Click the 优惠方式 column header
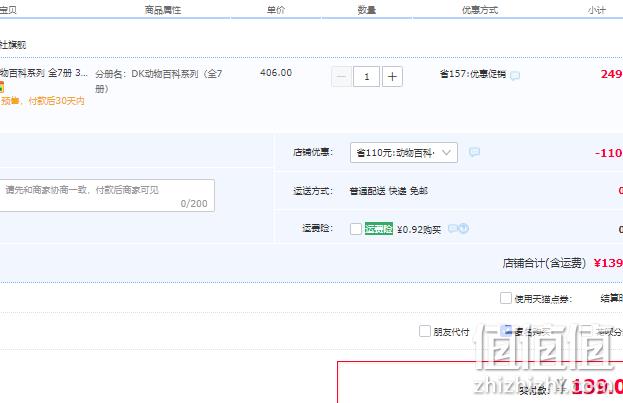Viewport: 623px width, 403px height. [480, 10]
